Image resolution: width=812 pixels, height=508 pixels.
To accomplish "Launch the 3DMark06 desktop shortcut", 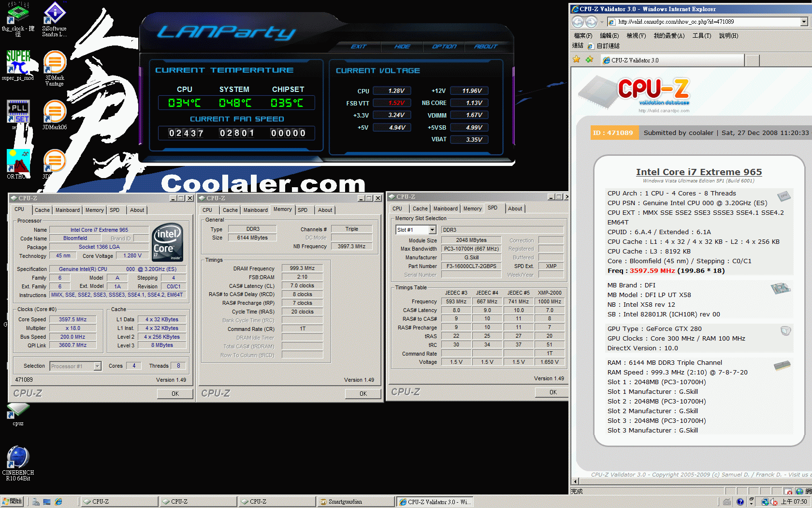I will 55,115.
